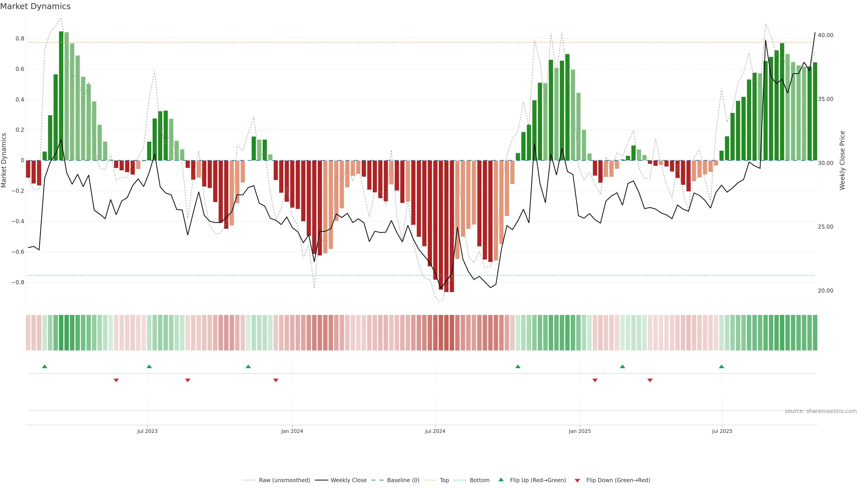
Task: Hide the Top threshold legend item
Action: (444, 480)
